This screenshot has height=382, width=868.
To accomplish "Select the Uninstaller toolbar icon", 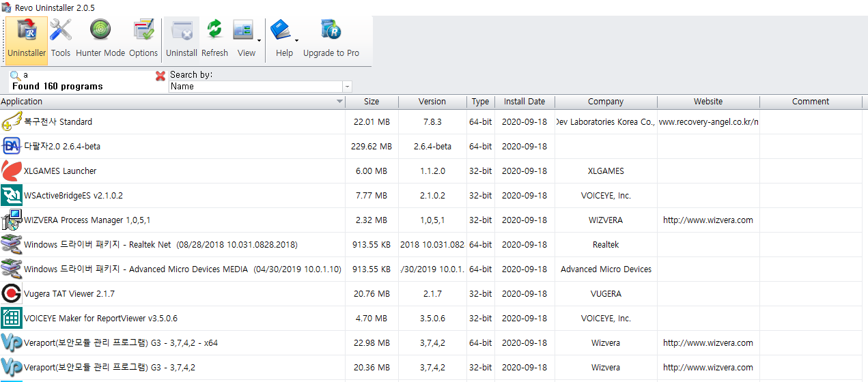I will point(27,31).
